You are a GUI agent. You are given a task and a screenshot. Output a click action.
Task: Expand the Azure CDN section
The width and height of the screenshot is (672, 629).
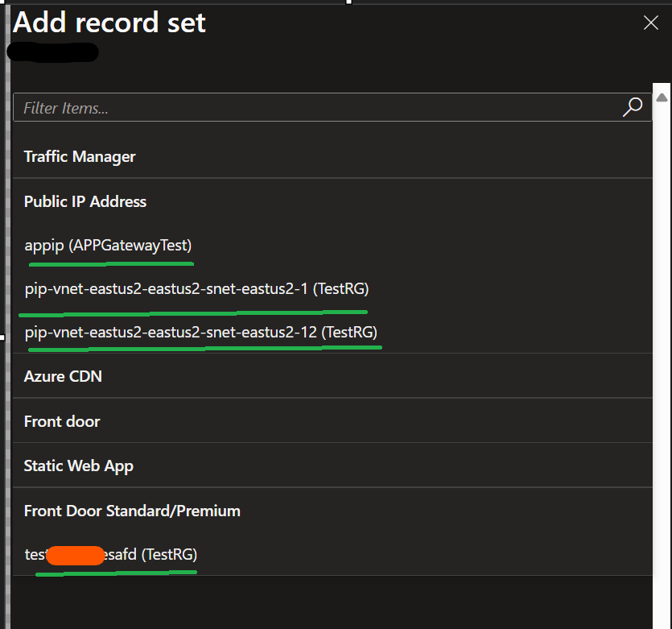pos(62,376)
